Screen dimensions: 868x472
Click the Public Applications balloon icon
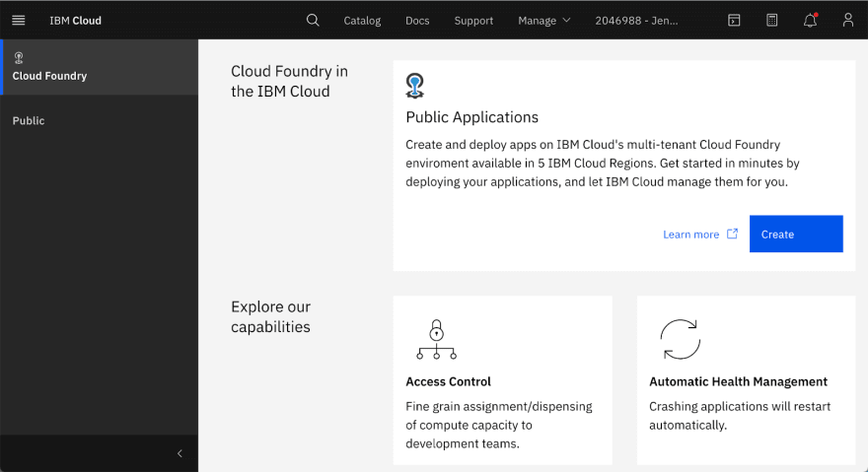[414, 86]
